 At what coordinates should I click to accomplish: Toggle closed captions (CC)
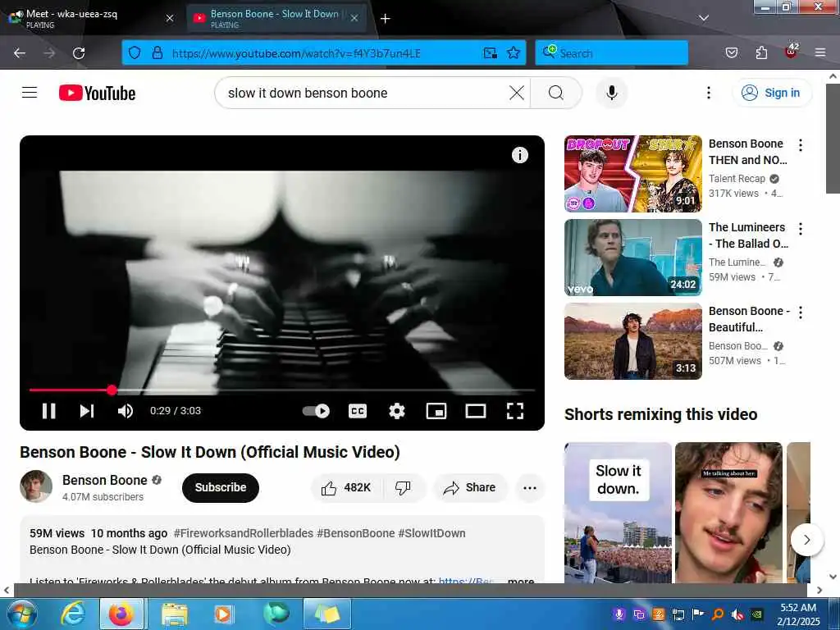click(358, 411)
